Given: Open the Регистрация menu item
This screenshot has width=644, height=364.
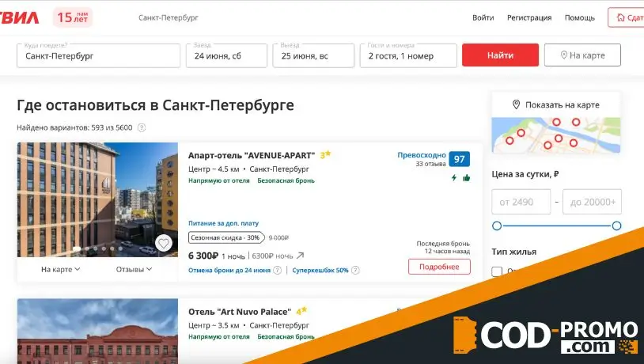Looking at the screenshot, I should pyautogui.click(x=529, y=17).
